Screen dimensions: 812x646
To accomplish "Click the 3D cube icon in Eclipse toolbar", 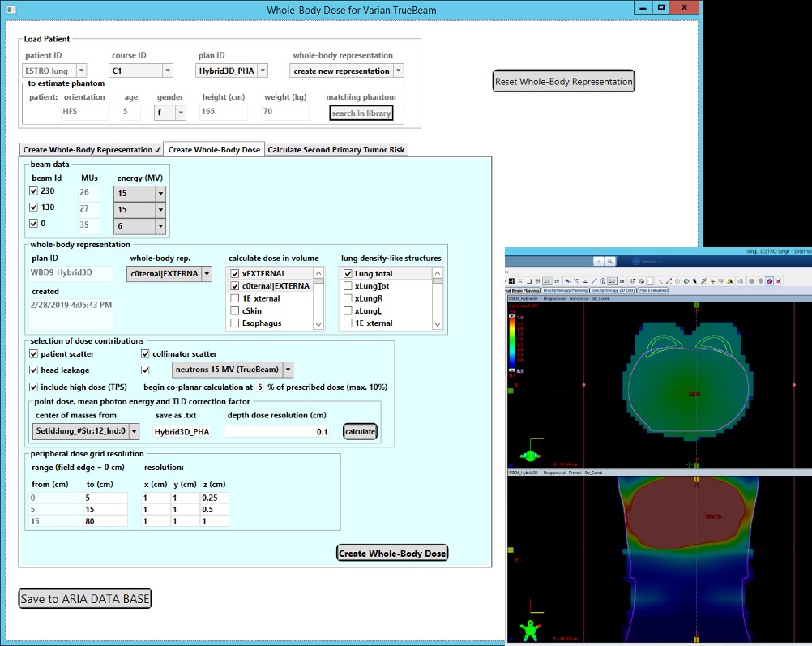I will (x=768, y=281).
